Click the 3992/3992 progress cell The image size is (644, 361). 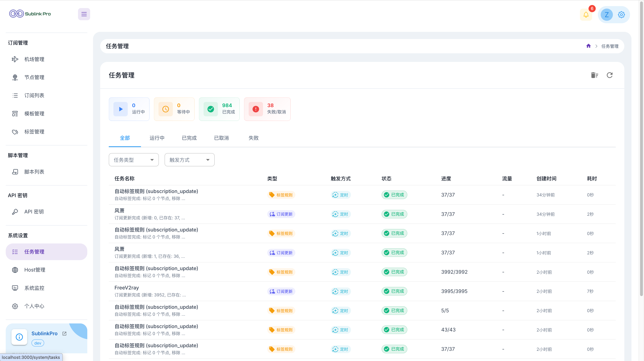454,272
